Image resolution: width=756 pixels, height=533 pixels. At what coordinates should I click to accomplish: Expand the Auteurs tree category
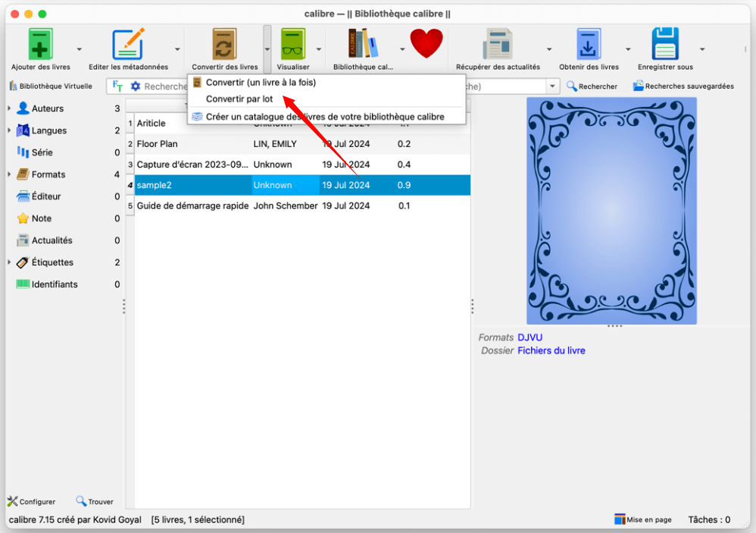click(9, 108)
